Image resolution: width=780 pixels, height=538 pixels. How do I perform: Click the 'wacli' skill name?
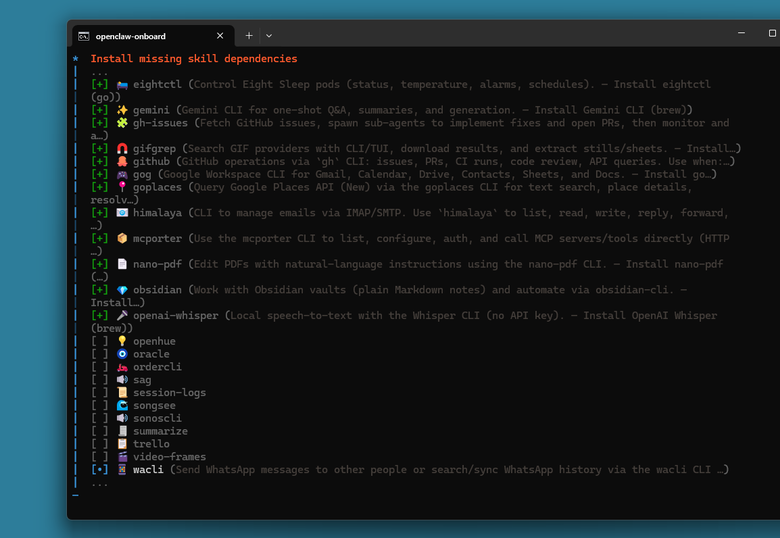pyautogui.click(x=148, y=470)
